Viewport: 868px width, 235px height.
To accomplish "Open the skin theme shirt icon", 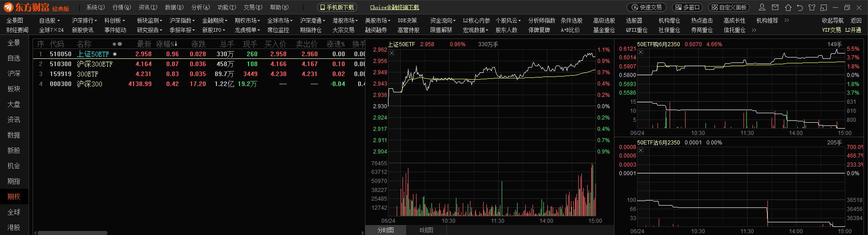I will [811, 7].
